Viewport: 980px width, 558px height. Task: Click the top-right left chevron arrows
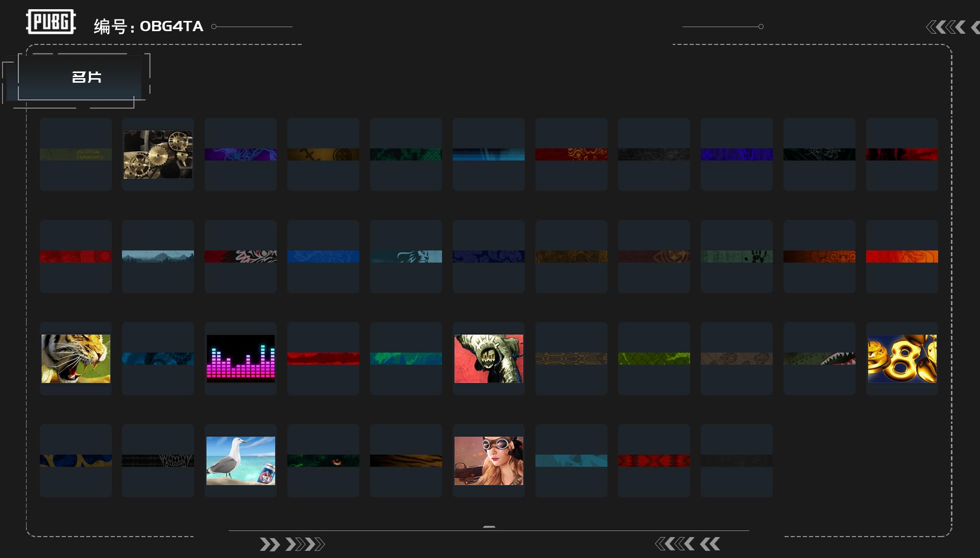click(946, 27)
